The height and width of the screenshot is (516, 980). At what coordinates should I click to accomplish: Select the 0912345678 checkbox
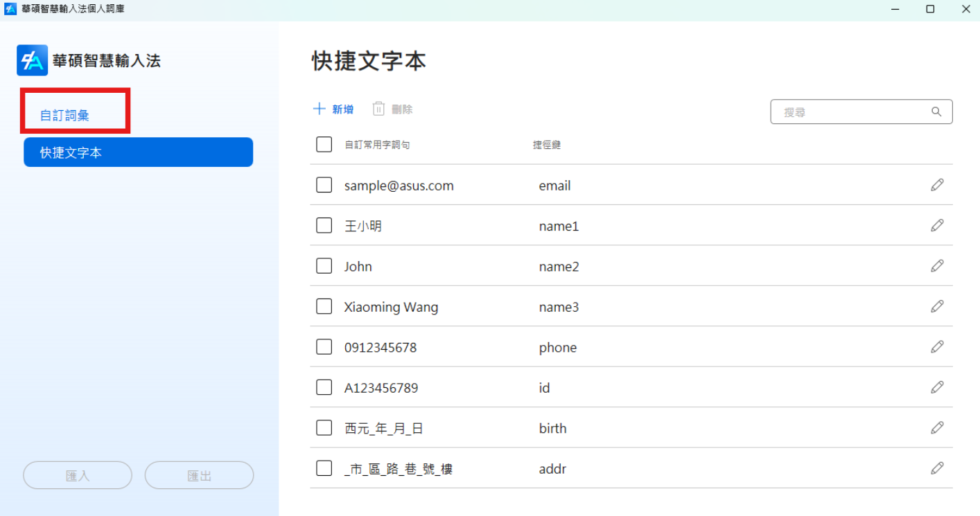tap(324, 346)
